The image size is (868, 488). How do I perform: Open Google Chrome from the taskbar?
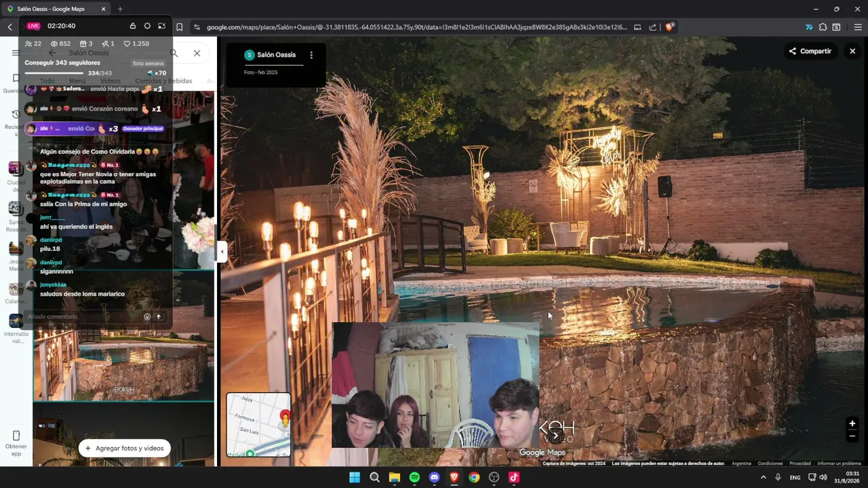[474, 477]
